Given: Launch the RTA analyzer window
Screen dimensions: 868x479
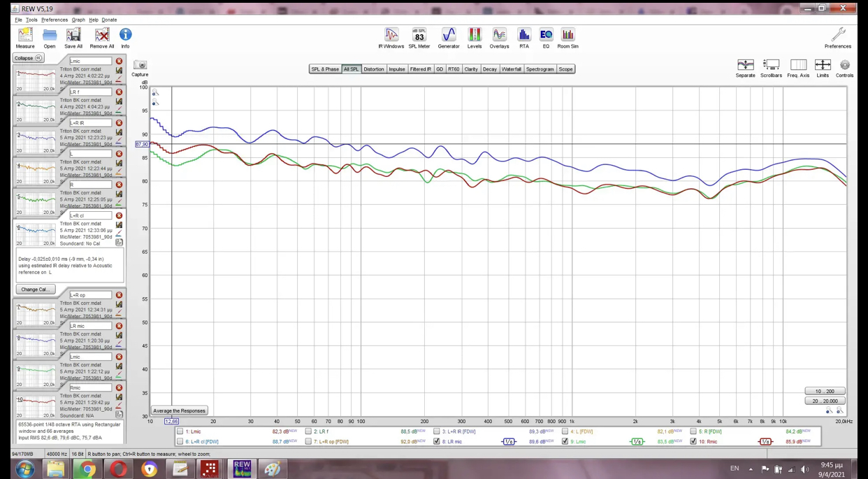Looking at the screenshot, I should pos(523,38).
